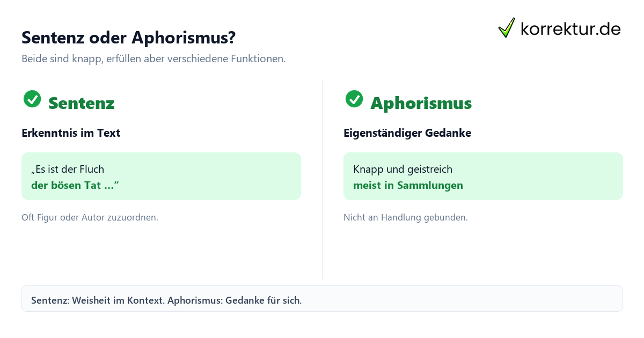644x338 pixels.
Task: Click the bold text 'der bösen Tat …'
Action: point(75,185)
